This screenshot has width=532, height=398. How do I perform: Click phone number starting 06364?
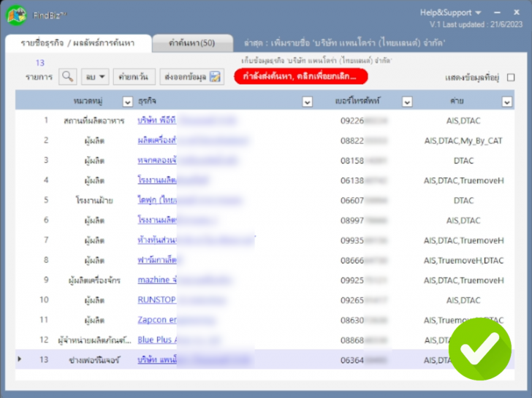click(364, 360)
